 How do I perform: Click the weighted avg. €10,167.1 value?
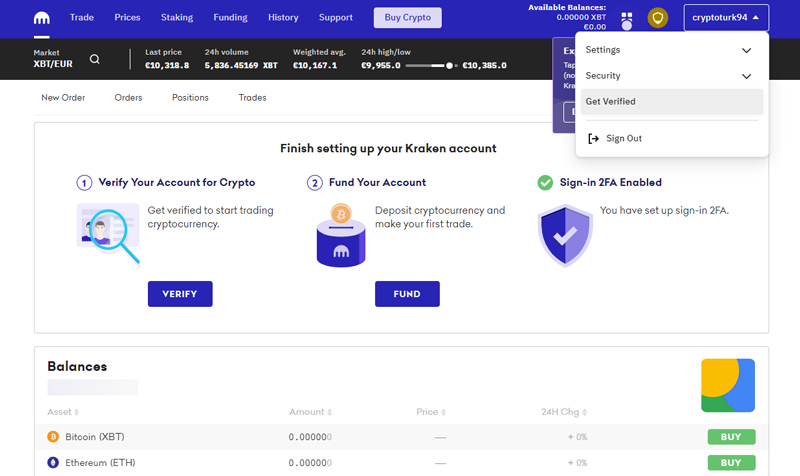tap(315, 65)
